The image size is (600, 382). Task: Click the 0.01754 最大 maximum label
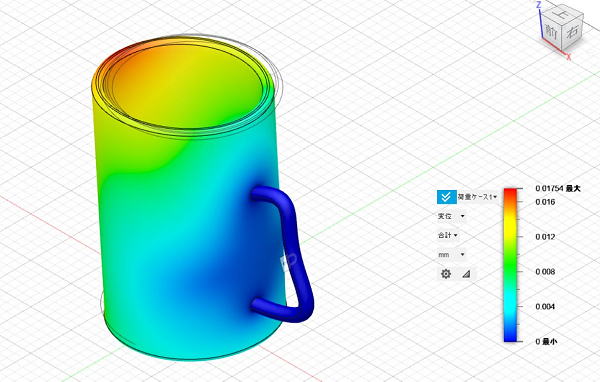[x=558, y=188]
